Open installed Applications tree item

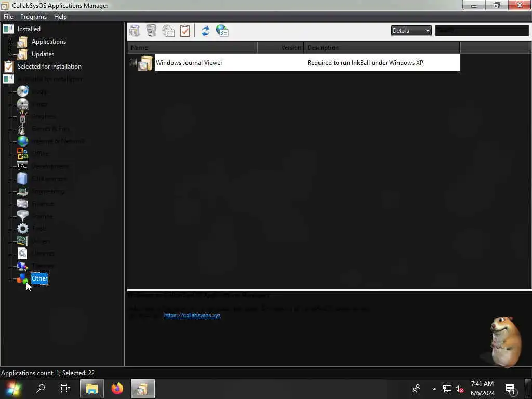tap(48, 42)
